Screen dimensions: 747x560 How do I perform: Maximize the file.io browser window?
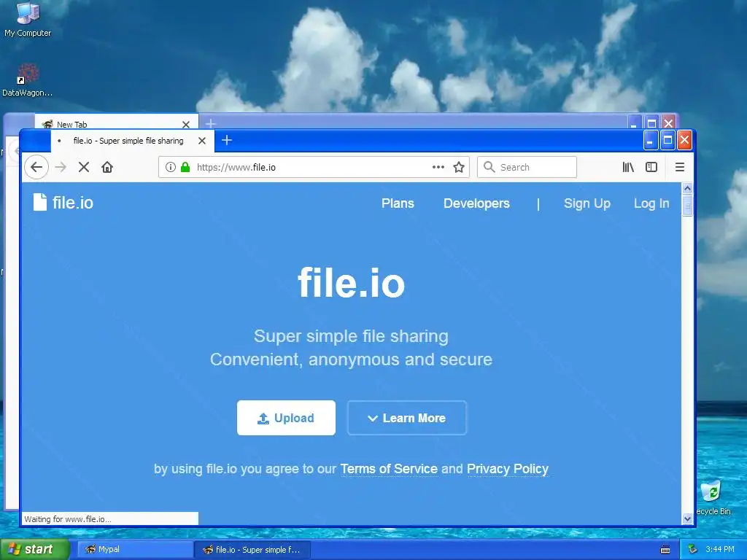668,140
